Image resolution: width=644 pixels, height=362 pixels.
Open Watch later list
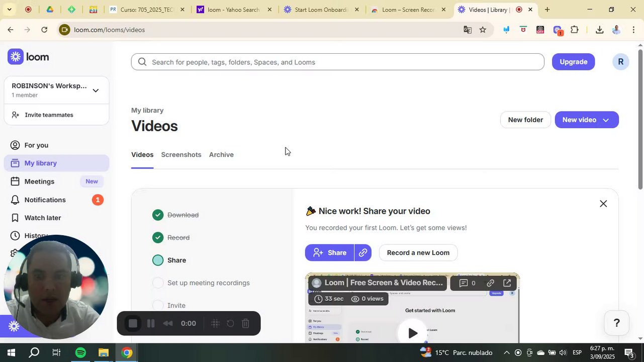click(43, 218)
